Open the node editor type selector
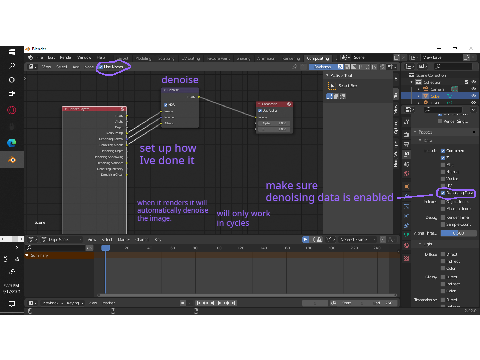The image size is (480, 360). 32,67
